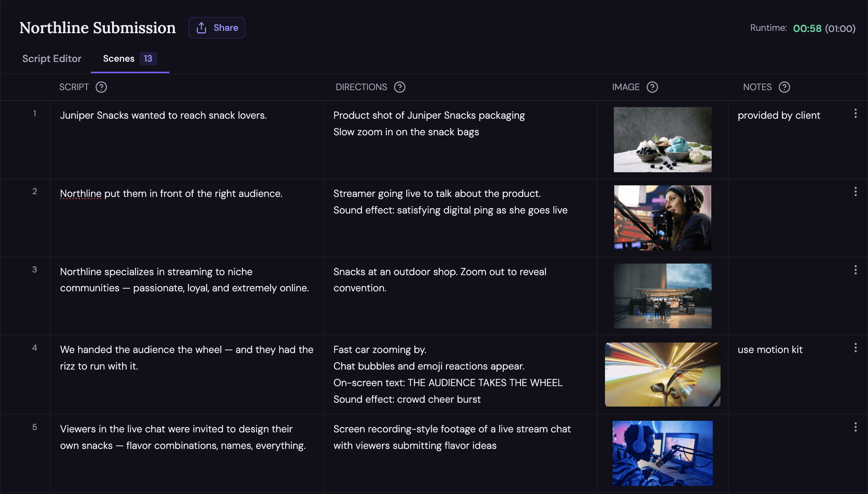The image size is (868, 494).
Task: Click the IMAGE column help icon
Action: click(x=652, y=87)
